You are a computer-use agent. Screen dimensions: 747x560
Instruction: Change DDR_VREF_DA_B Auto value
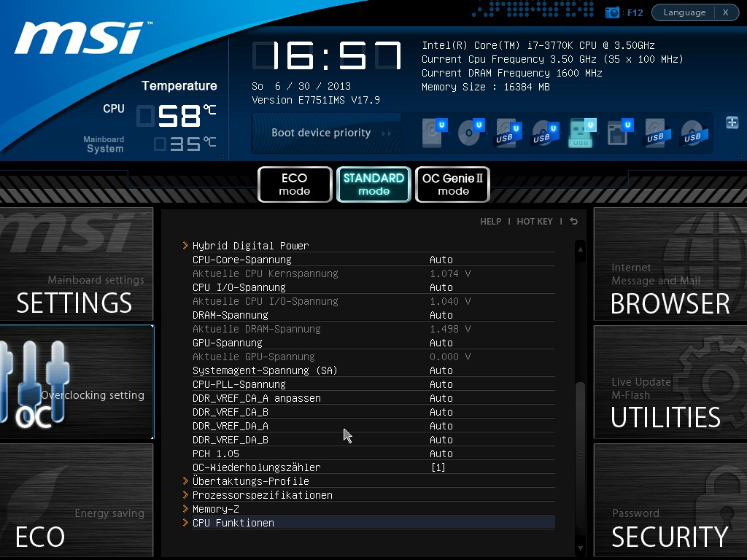pyautogui.click(x=441, y=439)
